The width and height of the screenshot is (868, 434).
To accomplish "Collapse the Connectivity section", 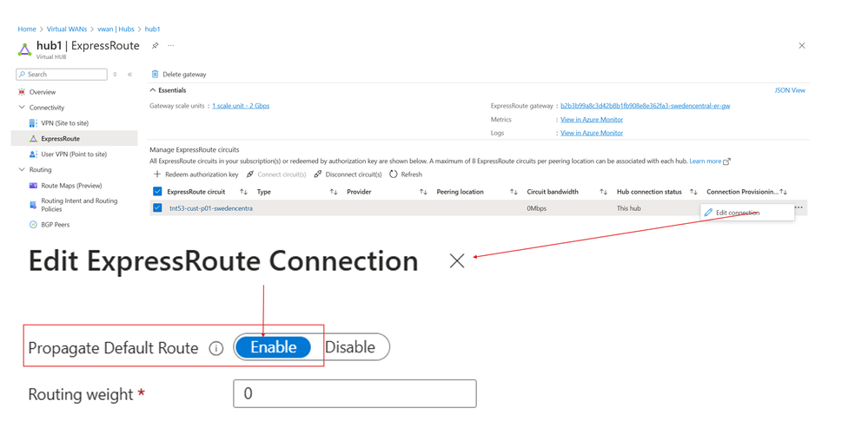I will (22, 108).
